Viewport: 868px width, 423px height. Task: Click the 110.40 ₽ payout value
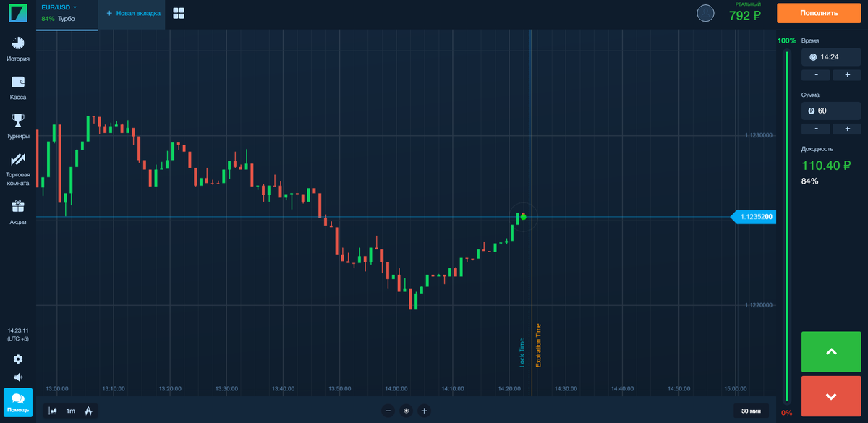[825, 166]
